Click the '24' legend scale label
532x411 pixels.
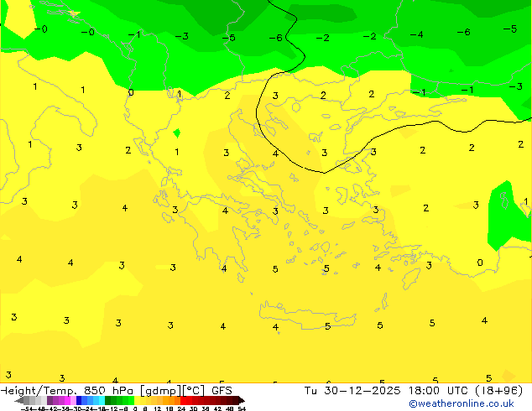[x=181, y=408]
